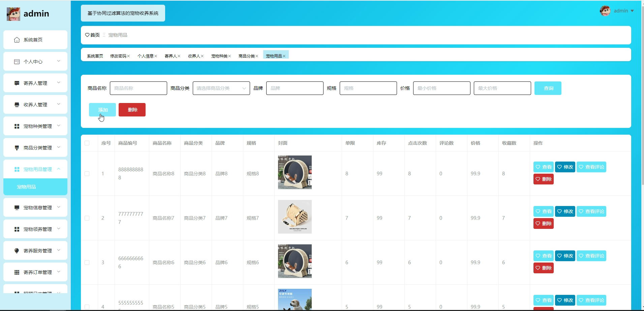
Task: Open 系统首页 in the sidebar
Action: coord(35,40)
